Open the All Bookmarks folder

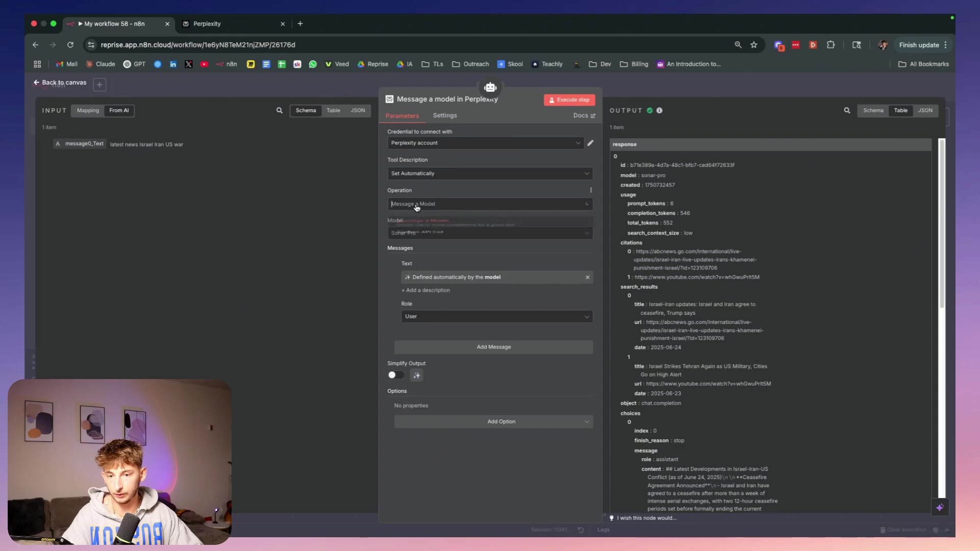coord(923,64)
